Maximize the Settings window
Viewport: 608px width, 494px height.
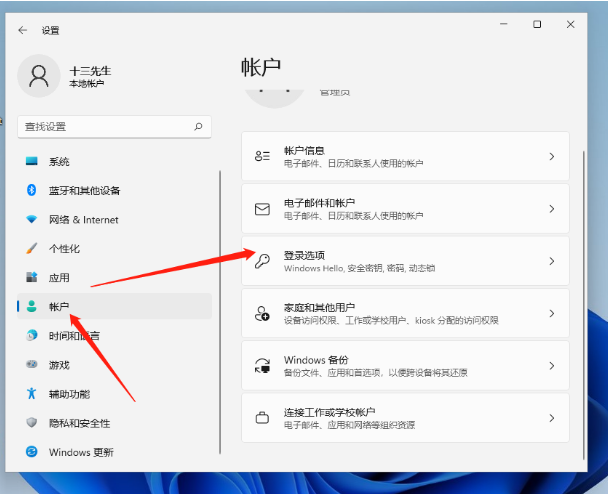click(x=537, y=24)
